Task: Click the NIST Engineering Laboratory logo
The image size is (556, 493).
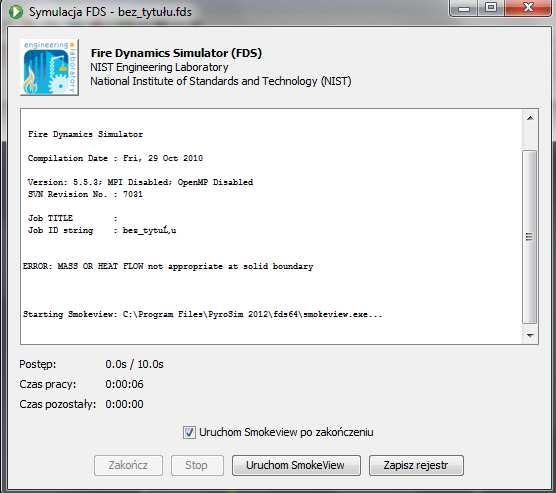Action: point(49,67)
